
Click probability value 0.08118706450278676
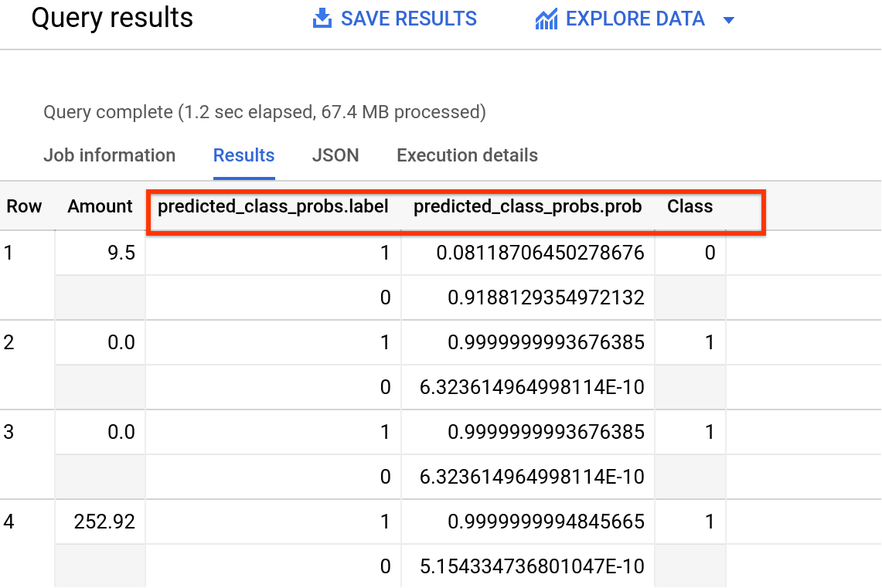[x=540, y=253]
